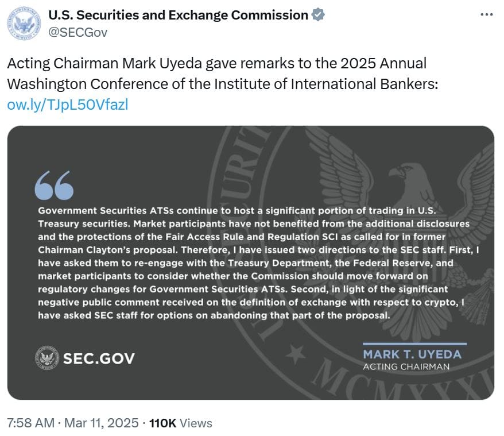Click the SEC profile avatar

point(24,24)
